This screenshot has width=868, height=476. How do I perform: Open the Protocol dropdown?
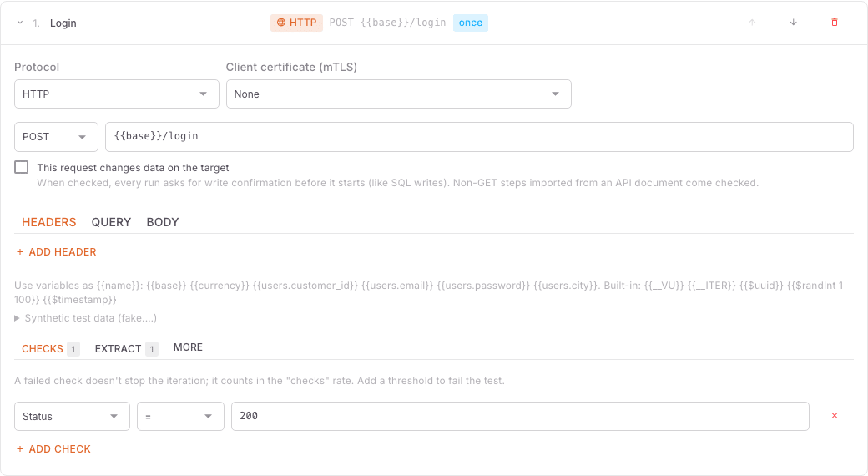[x=117, y=94]
